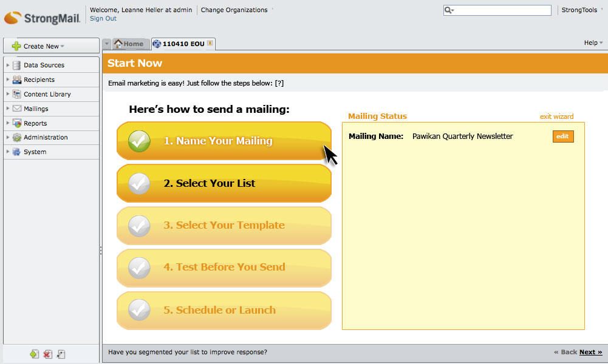Image resolution: width=608 pixels, height=364 pixels.
Task: Close the 110410 EOU tab
Action: [210, 44]
